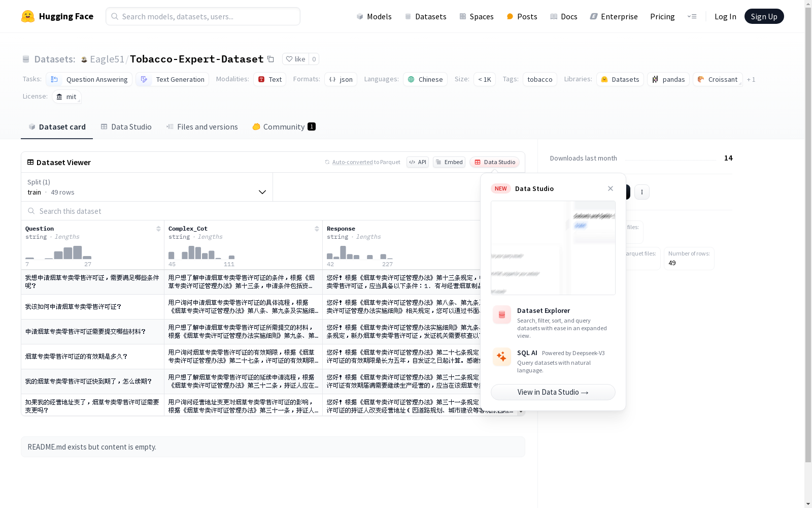Click the Auto-converted to Parquet link
Viewport: 812px width, 508px height.
pos(366,162)
